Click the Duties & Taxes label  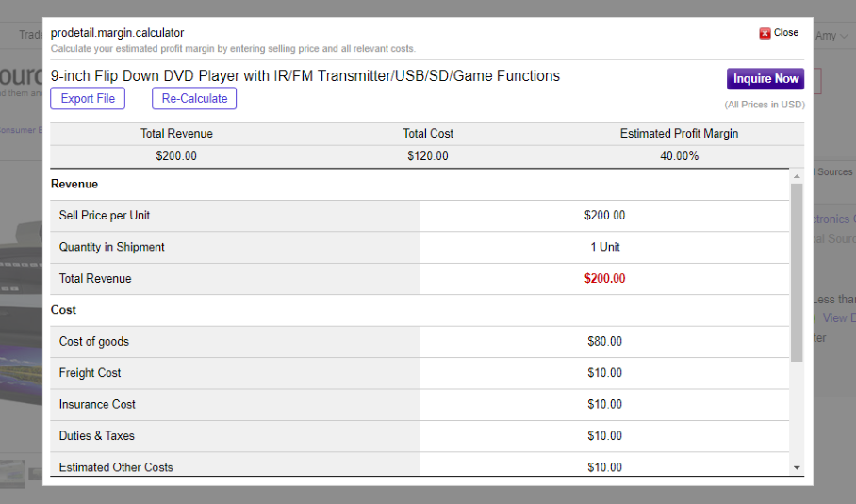pos(96,436)
